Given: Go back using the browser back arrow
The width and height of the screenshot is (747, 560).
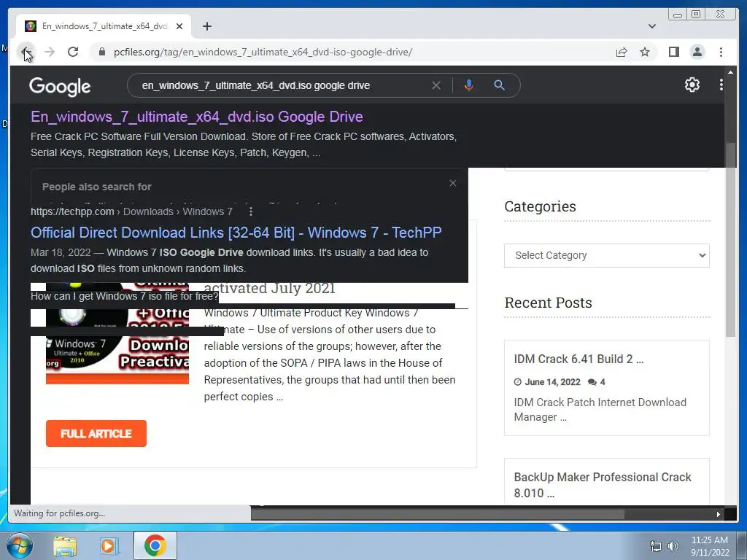Looking at the screenshot, I should point(26,52).
